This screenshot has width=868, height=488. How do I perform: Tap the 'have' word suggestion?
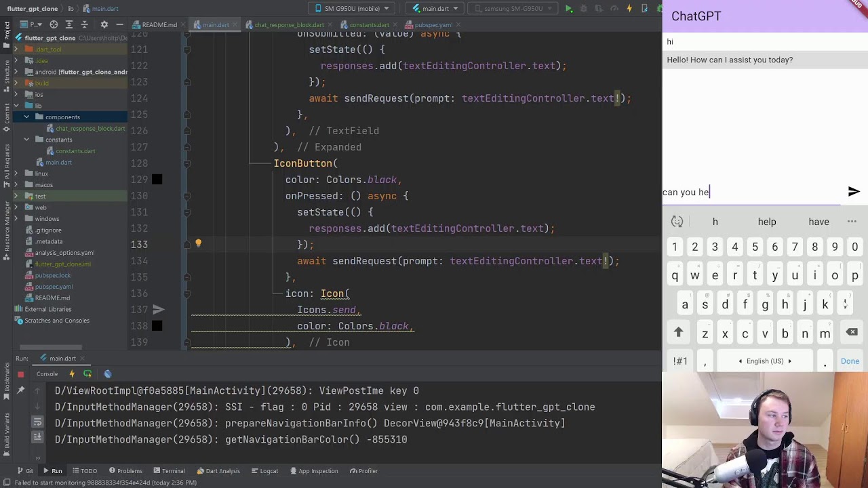[x=818, y=222]
